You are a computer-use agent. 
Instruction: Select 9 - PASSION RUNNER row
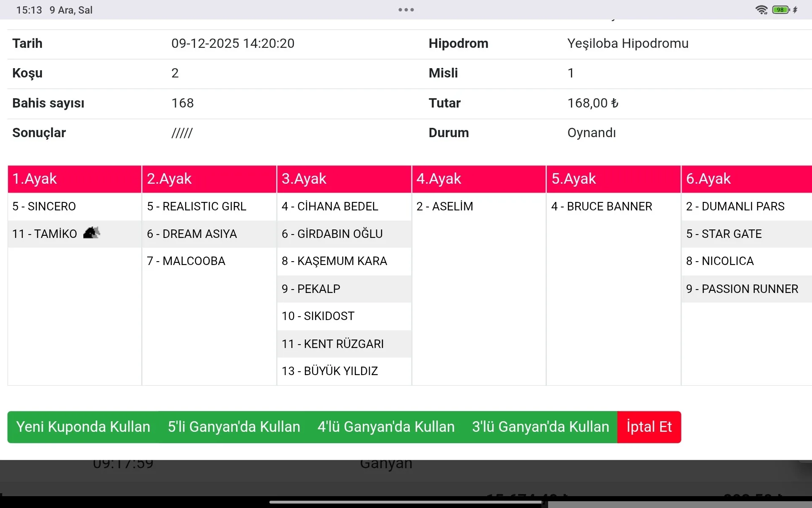point(742,289)
